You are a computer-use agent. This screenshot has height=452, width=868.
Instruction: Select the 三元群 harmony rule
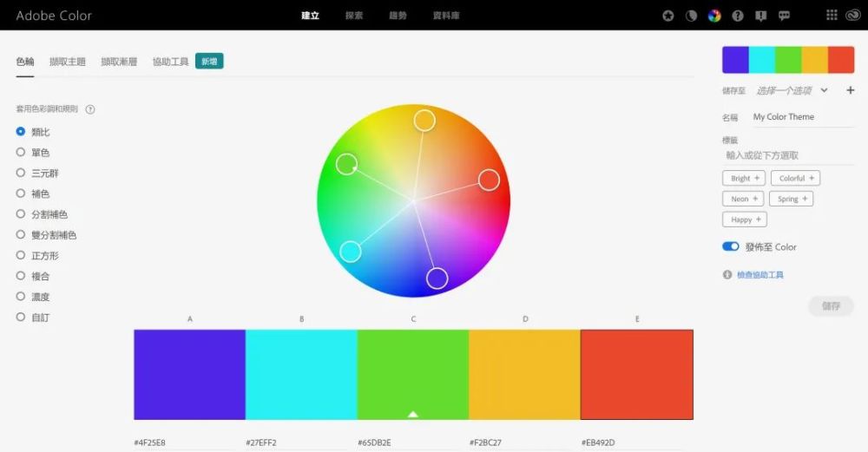click(x=21, y=173)
